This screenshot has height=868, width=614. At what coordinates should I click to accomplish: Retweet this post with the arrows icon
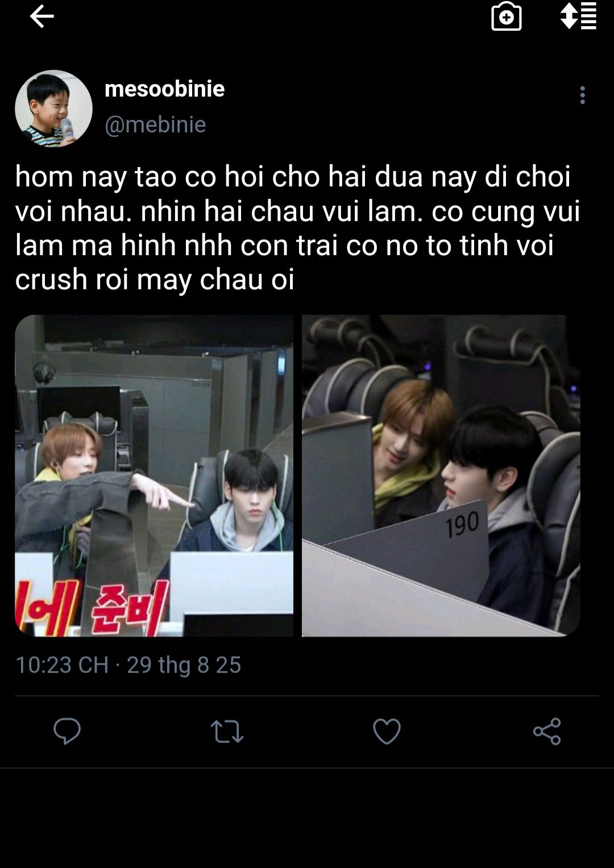coord(227,732)
